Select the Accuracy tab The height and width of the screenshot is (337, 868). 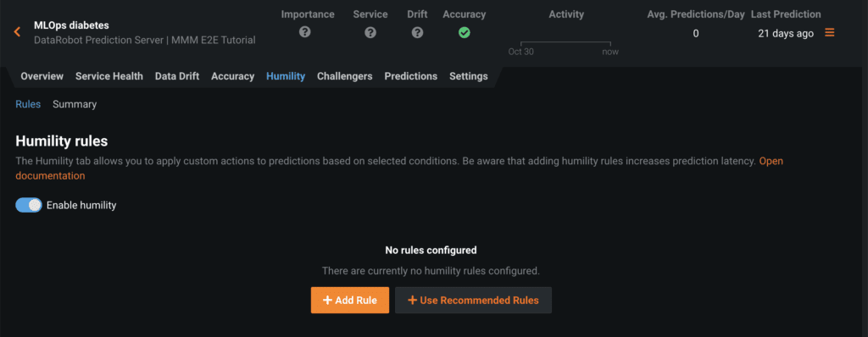[232, 76]
